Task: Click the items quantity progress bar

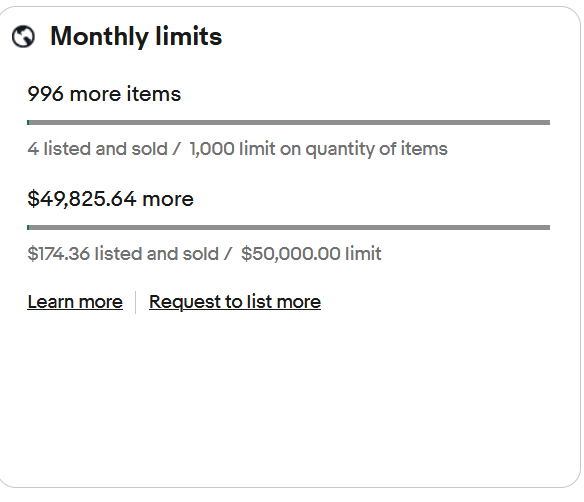Action: [x=288, y=123]
